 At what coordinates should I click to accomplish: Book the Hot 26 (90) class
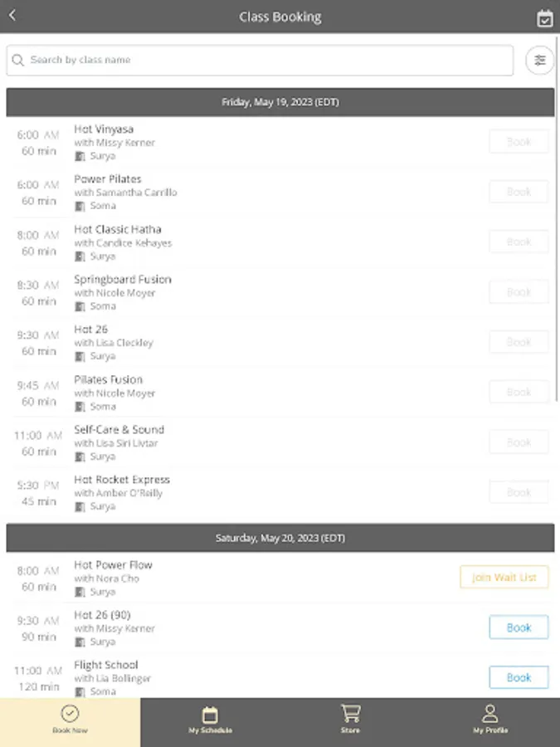click(x=519, y=627)
